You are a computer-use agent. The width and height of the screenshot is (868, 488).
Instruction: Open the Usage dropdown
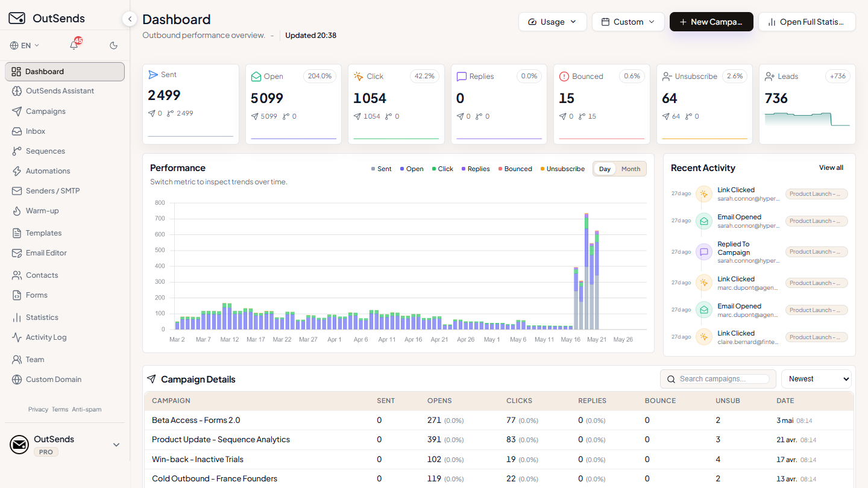[553, 22]
